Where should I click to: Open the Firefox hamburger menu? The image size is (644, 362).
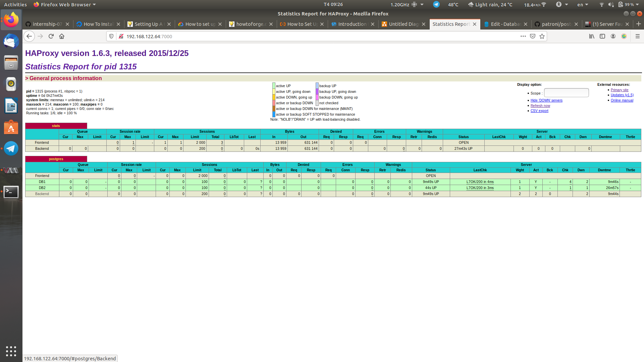pyautogui.click(x=637, y=36)
